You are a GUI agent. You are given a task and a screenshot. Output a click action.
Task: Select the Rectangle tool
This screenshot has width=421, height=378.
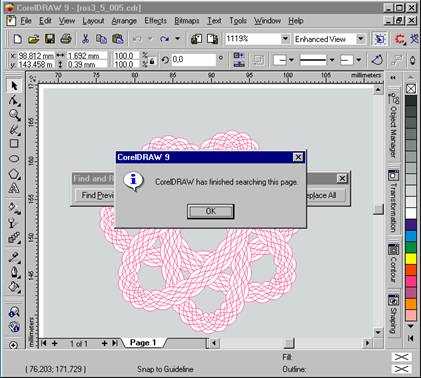click(x=14, y=144)
